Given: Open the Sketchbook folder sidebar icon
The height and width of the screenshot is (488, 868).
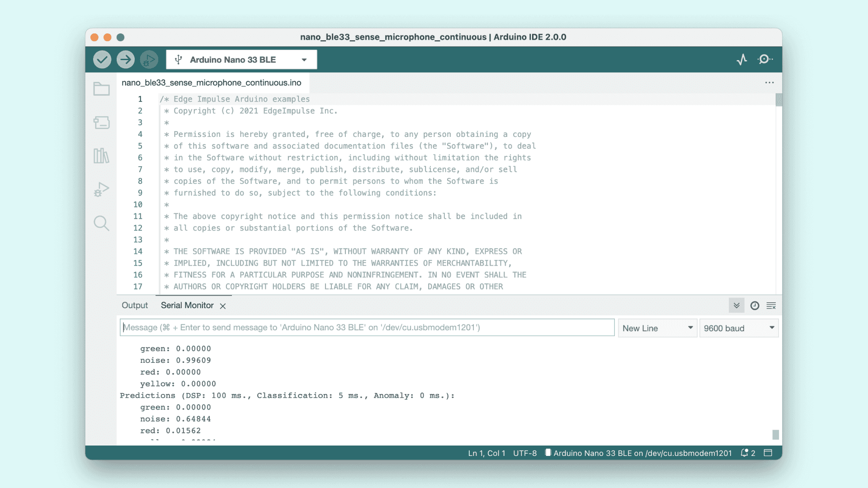Looking at the screenshot, I should [x=101, y=89].
